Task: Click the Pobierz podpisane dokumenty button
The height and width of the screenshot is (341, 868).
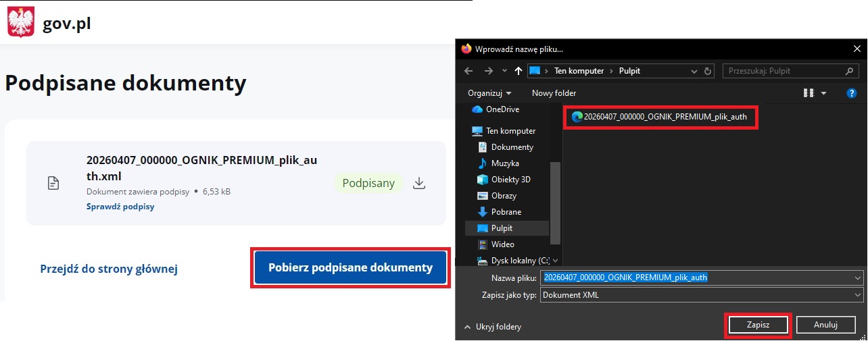Action: point(350,268)
